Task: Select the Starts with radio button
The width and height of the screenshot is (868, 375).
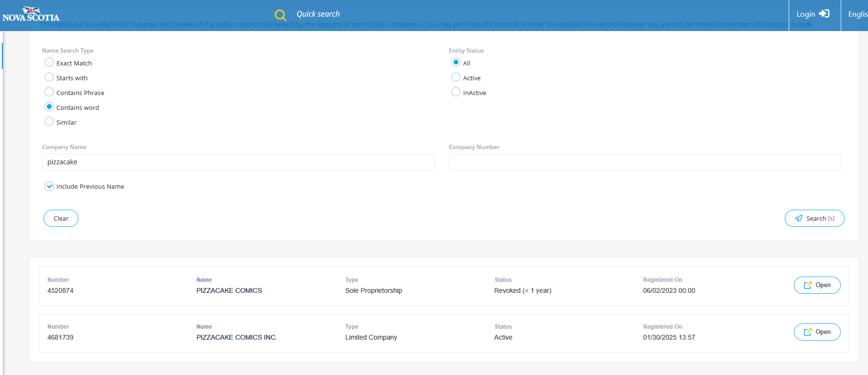Action: point(49,77)
